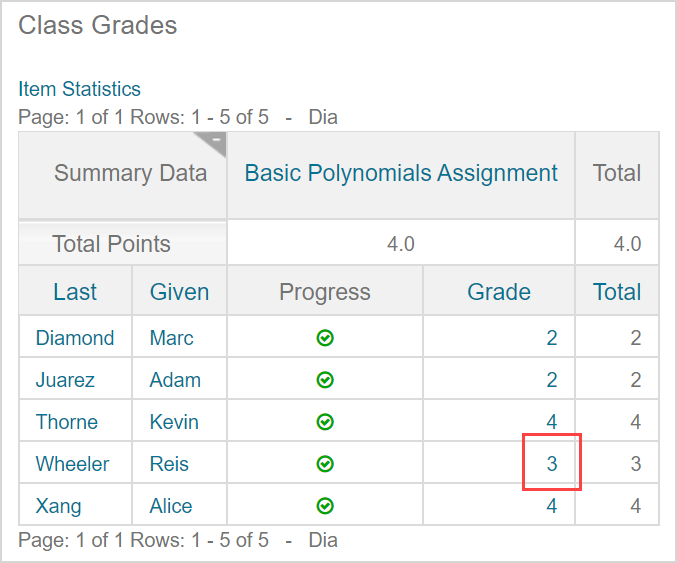Click Adam Juarez's green progress checkmark icon

[x=325, y=380]
